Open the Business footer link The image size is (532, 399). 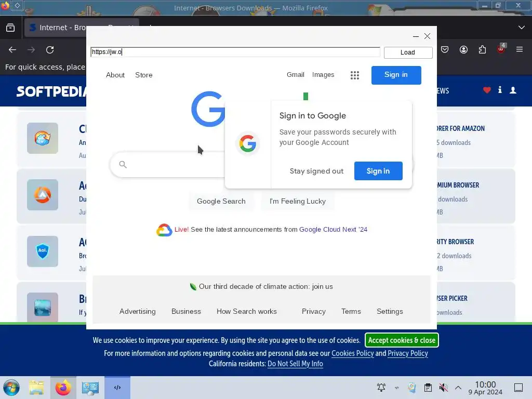tap(186, 312)
